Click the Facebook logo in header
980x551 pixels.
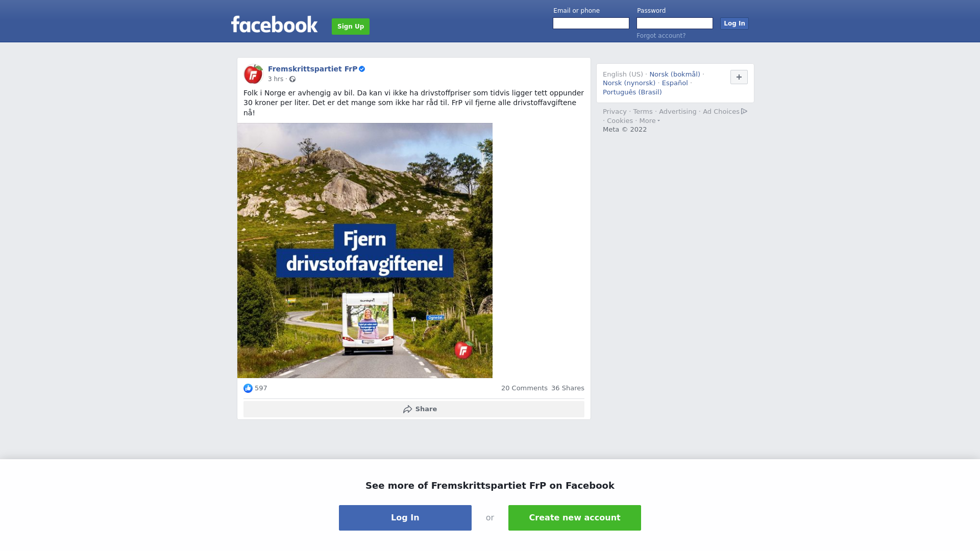(x=274, y=24)
